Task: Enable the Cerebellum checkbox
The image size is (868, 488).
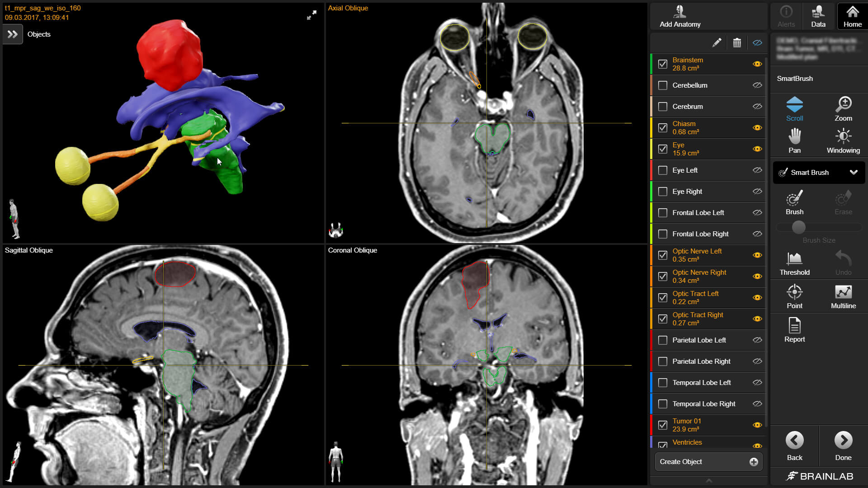Action: [x=663, y=85]
